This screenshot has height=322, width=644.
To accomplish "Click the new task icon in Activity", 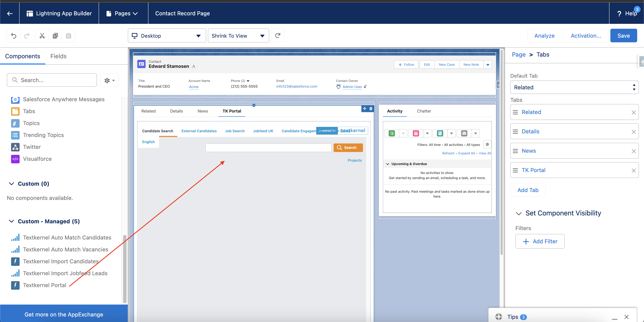I will point(392,134).
